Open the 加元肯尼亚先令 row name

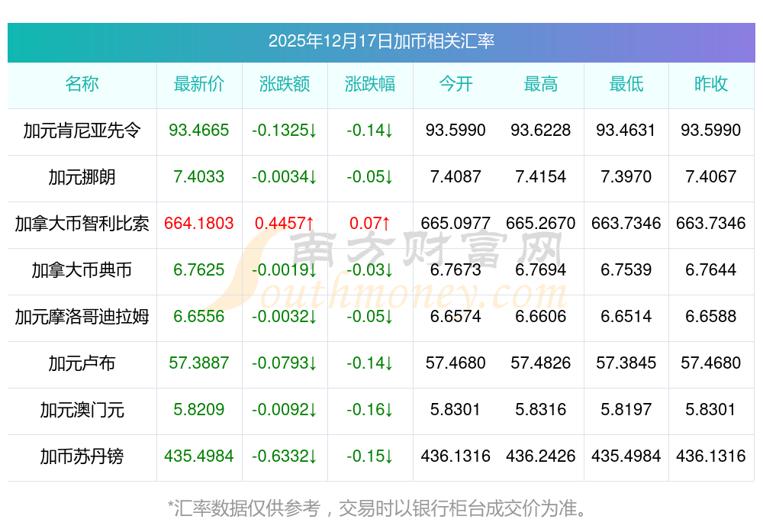tap(82, 131)
